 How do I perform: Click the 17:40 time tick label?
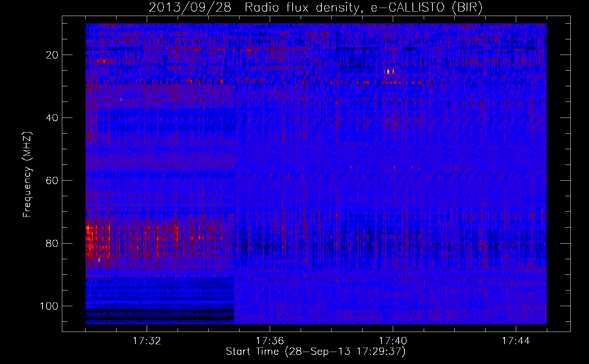pyautogui.click(x=393, y=341)
